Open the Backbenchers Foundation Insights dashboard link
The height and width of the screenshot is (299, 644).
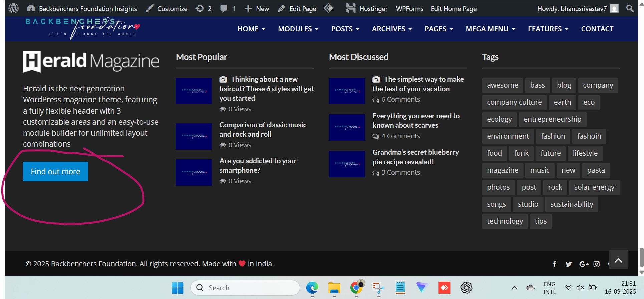(x=82, y=9)
